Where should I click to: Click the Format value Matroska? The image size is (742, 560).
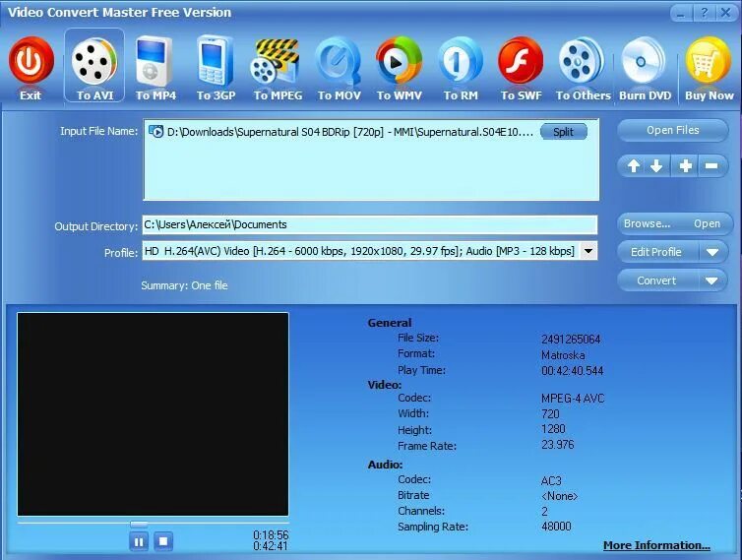pyautogui.click(x=563, y=355)
